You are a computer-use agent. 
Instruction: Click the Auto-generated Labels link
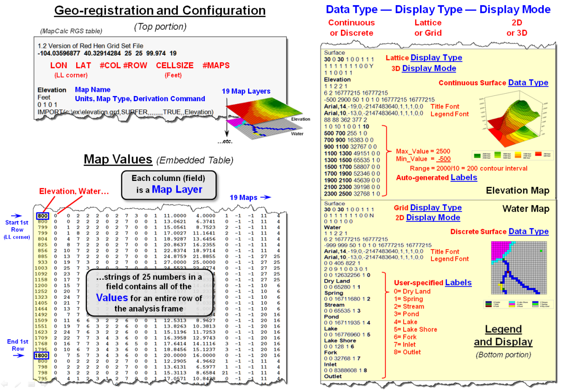point(464,178)
